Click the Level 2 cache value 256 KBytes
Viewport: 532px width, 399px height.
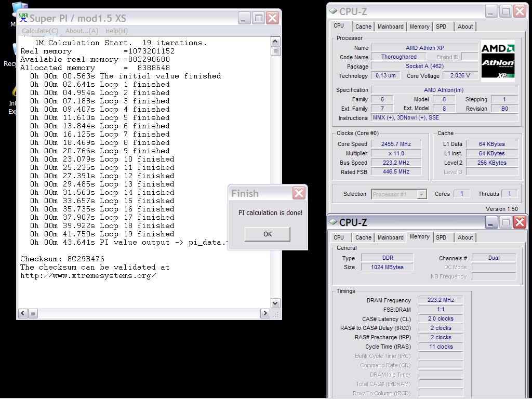coord(491,163)
